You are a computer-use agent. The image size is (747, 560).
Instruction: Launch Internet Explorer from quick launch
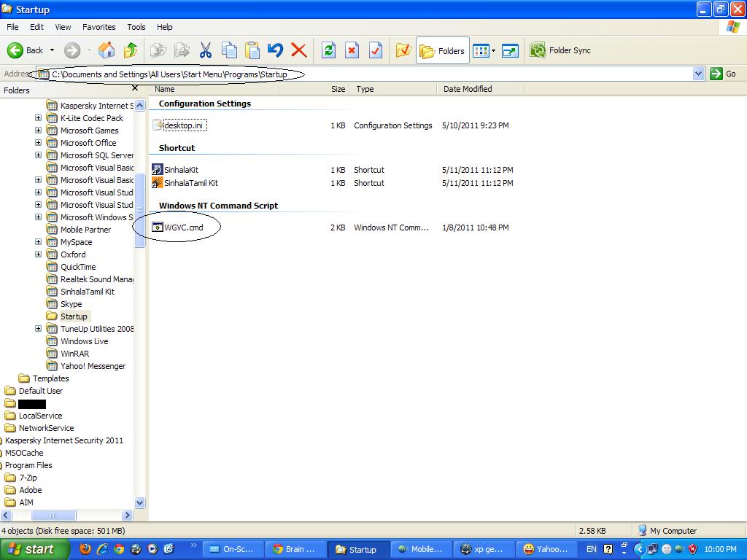click(x=102, y=549)
